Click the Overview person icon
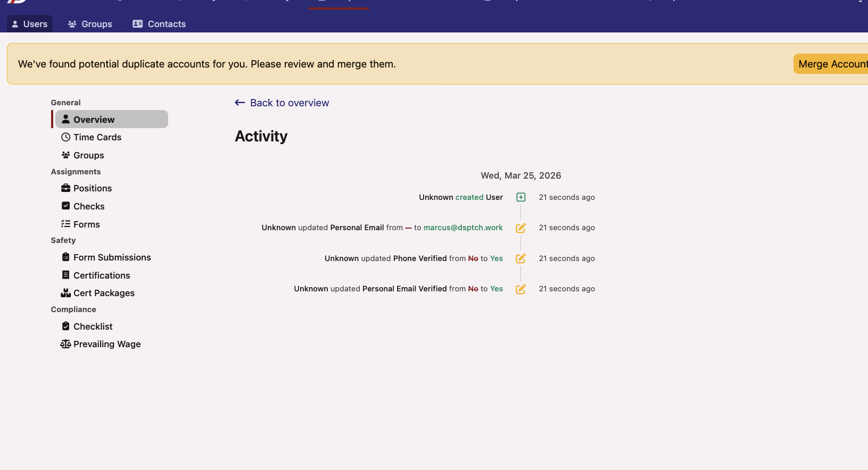 tap(66, 119)
